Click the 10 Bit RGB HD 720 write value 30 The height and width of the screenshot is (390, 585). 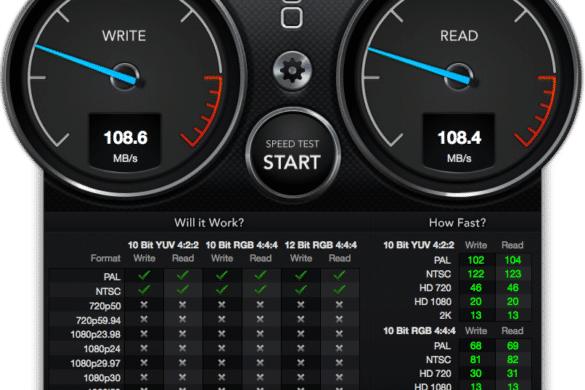tap(476, 374)
